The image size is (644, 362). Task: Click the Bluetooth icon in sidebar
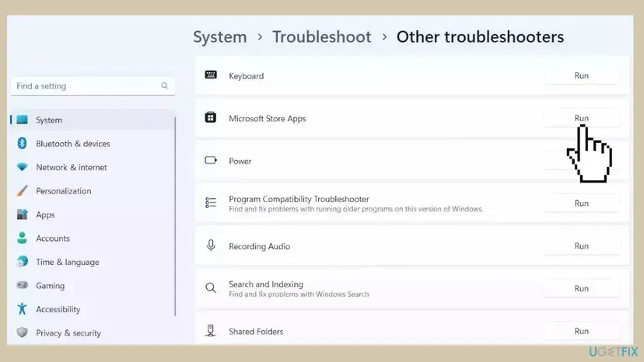[23, 143]
